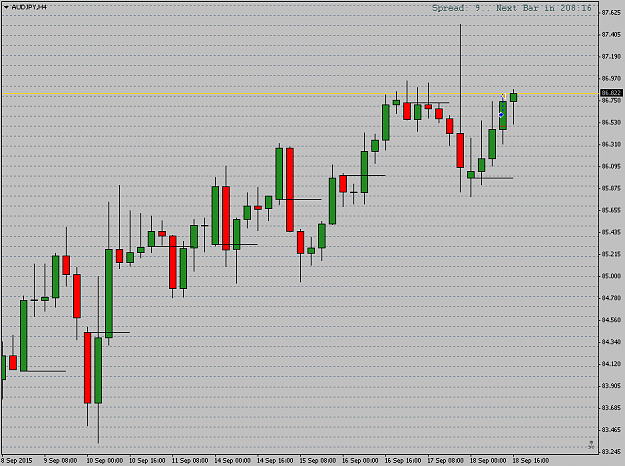Click the 84.560 price scale label
The image size is (625, 466).
point(611,320)
